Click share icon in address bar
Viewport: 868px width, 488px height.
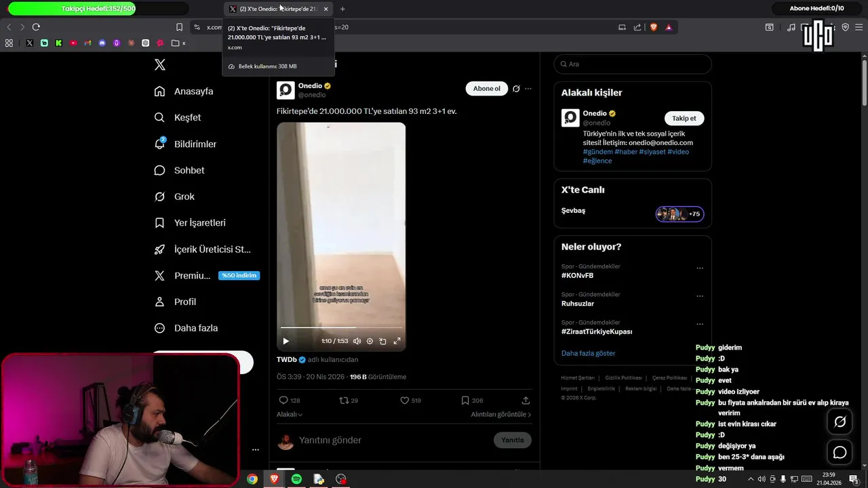click(637, 27)
